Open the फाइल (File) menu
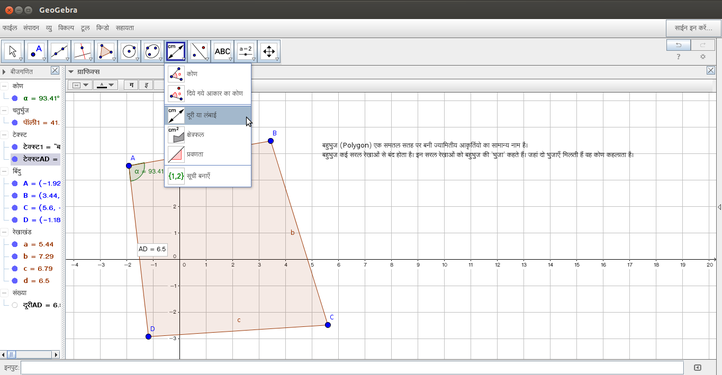Screen dimensions: 722x375 tap(10, 28)
